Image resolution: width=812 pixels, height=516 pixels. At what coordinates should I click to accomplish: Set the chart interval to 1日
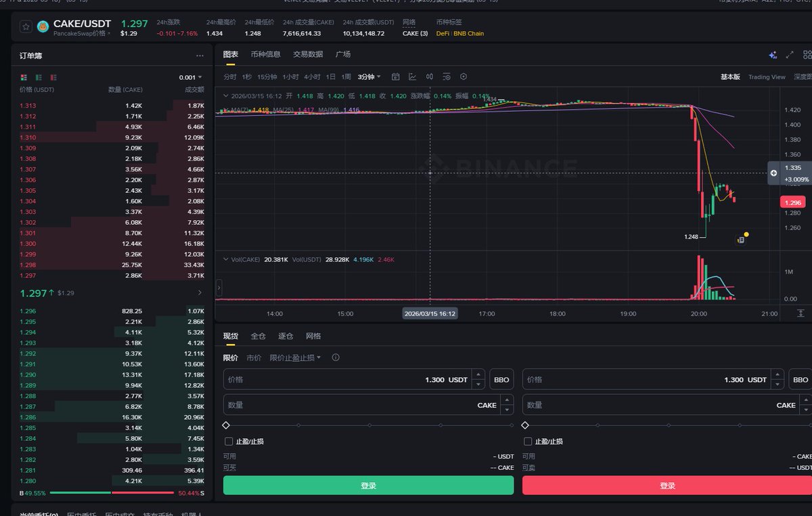pos(330,77)
